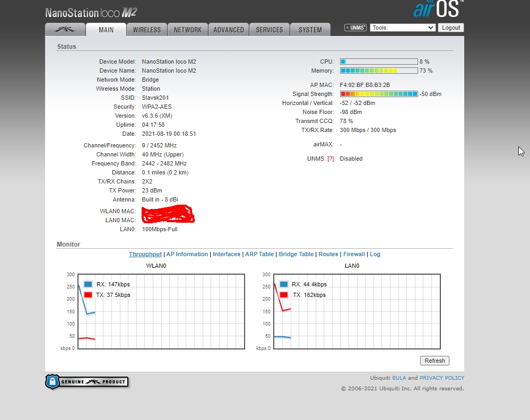
Task: Open the Ubiquiti EULA link
Action: coord(399,378)
